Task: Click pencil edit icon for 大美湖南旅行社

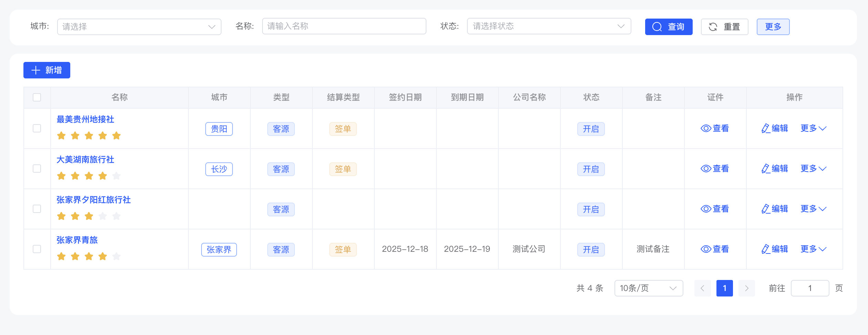Action: [x=765, y=169]
